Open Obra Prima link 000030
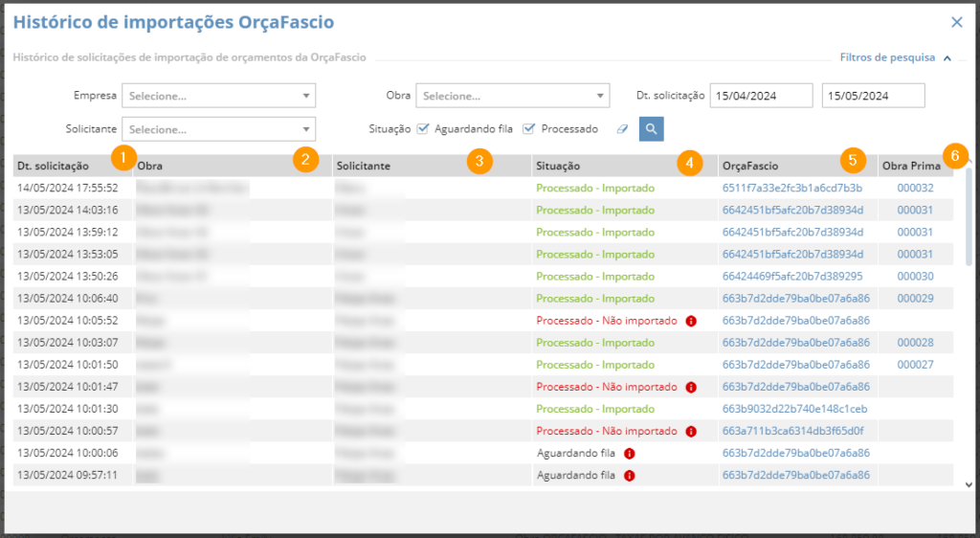 click(915, 277)
